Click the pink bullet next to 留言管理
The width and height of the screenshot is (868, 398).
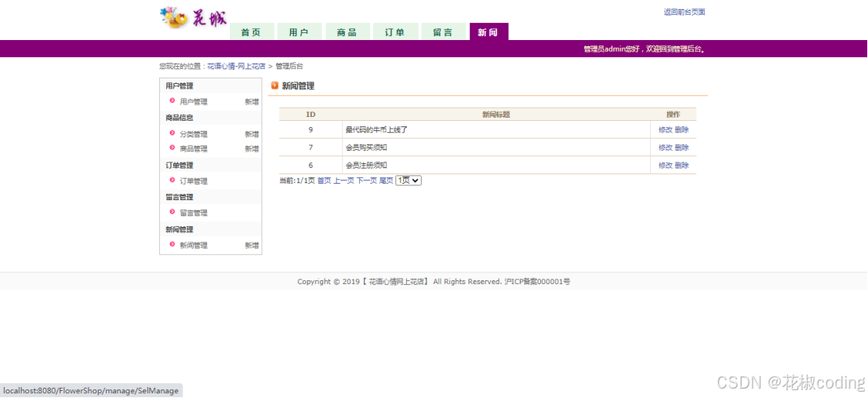[x=173, y=212]
